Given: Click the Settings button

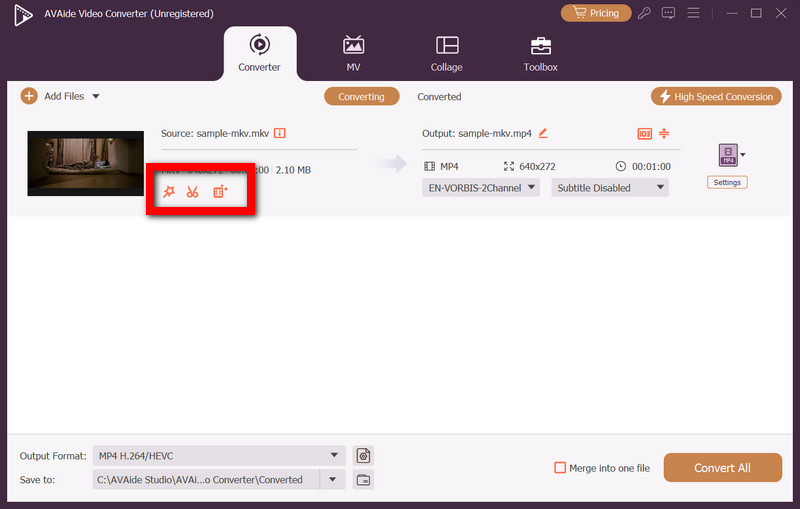Looking at the screenshot, I should pos(727,182).
